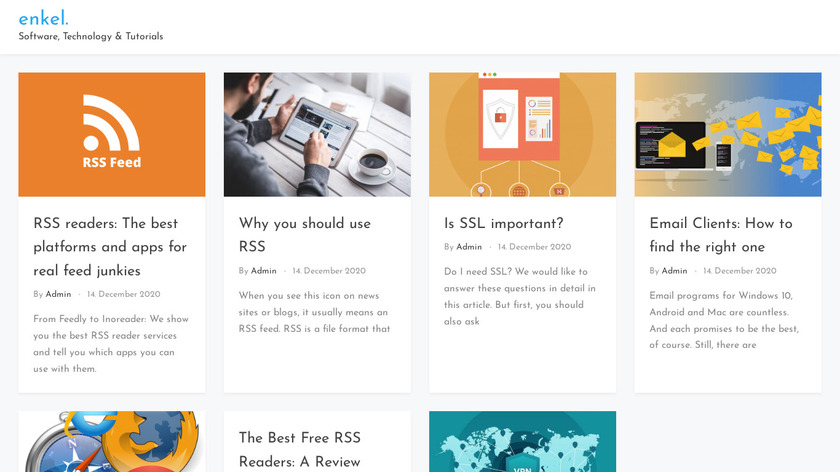Click the "Software, Technology & Tutorials" tagline
Viewport: 840px width, 472px height.
point(91,36)
